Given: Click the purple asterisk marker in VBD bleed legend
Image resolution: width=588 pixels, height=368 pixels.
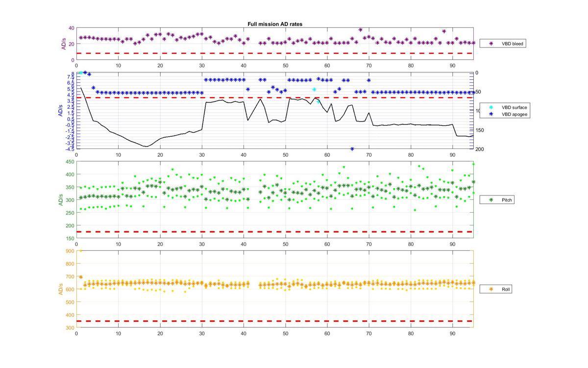Looking at the screenshot, I should pos(491,44).
